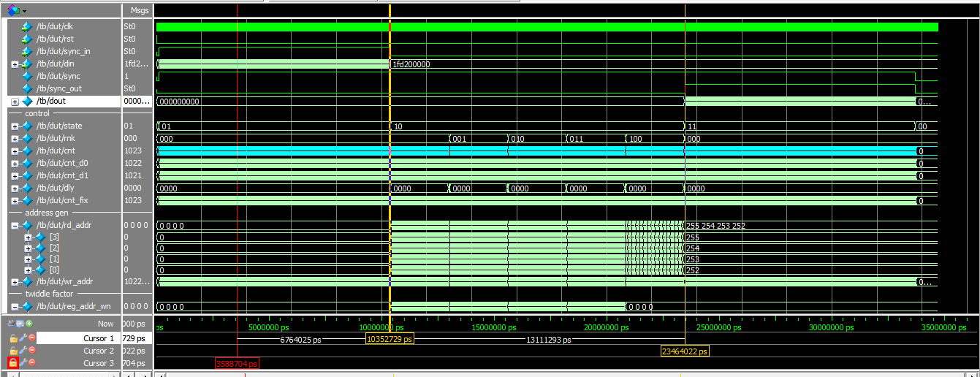Click the 10352729 ps cursor time flag
Screen dimensions: 980x377
390,339
